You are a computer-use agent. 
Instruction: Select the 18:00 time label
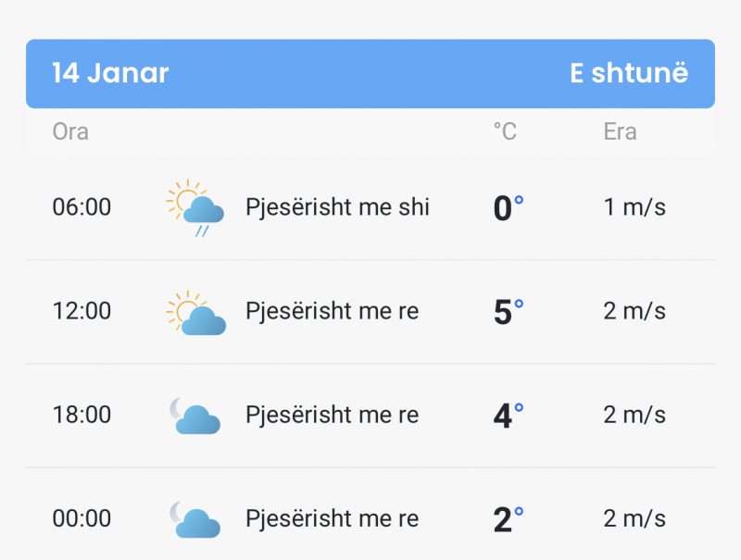click(x=82, y=415)
